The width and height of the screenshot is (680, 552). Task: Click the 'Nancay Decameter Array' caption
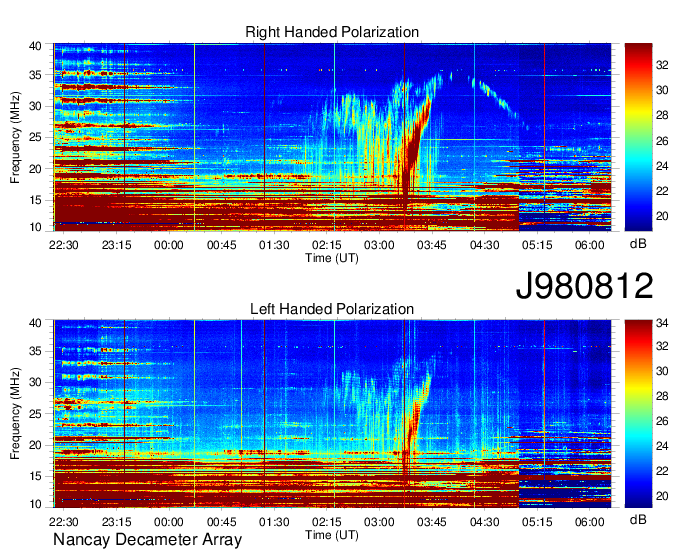[147, 540]
